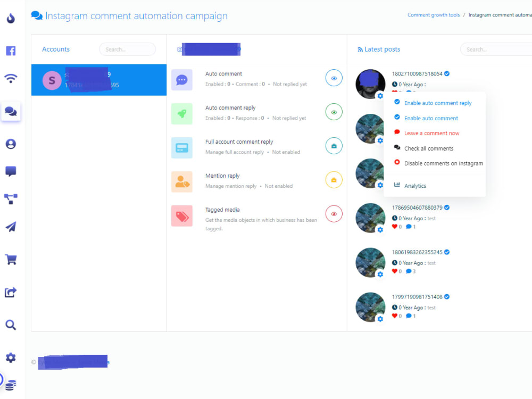Open the Facebook section in sidebar
This screenshot has height=399, width=532.
point(11,51)
